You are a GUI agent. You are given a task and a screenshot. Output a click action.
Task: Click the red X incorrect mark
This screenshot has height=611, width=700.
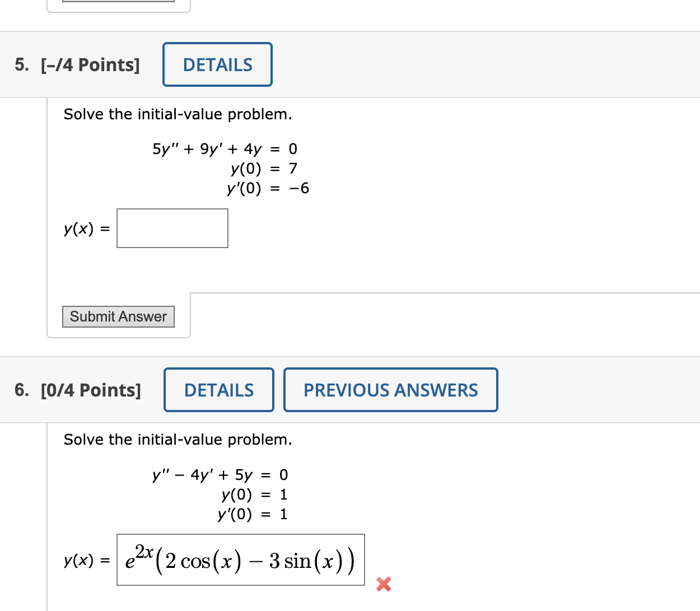(x=384, y=584)
